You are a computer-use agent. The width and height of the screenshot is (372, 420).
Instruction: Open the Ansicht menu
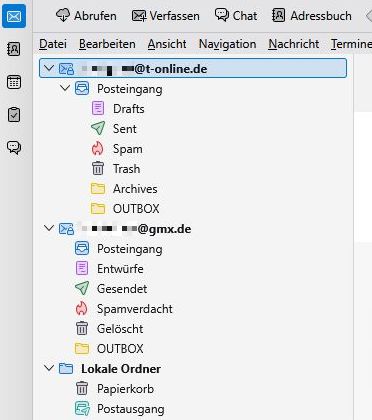click(167, 44)
